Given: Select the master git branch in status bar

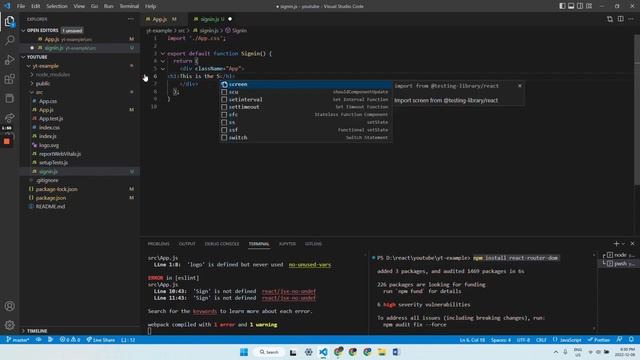Looking at the screenshot, I should coord(17,340).
